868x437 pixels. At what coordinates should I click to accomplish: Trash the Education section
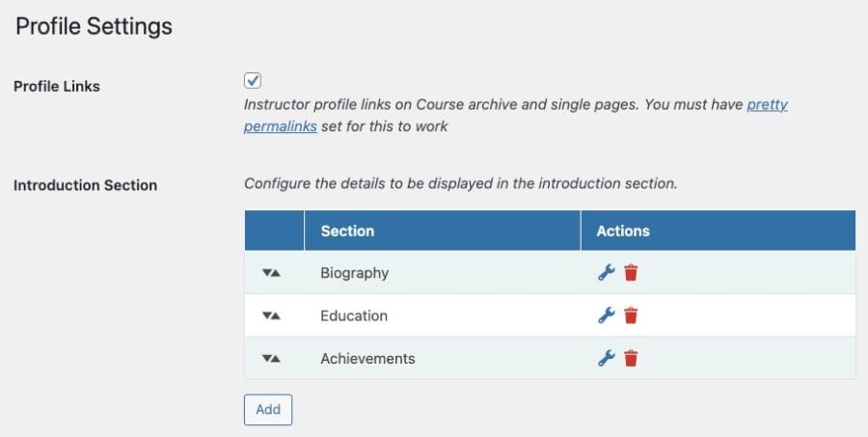[631, 315]
